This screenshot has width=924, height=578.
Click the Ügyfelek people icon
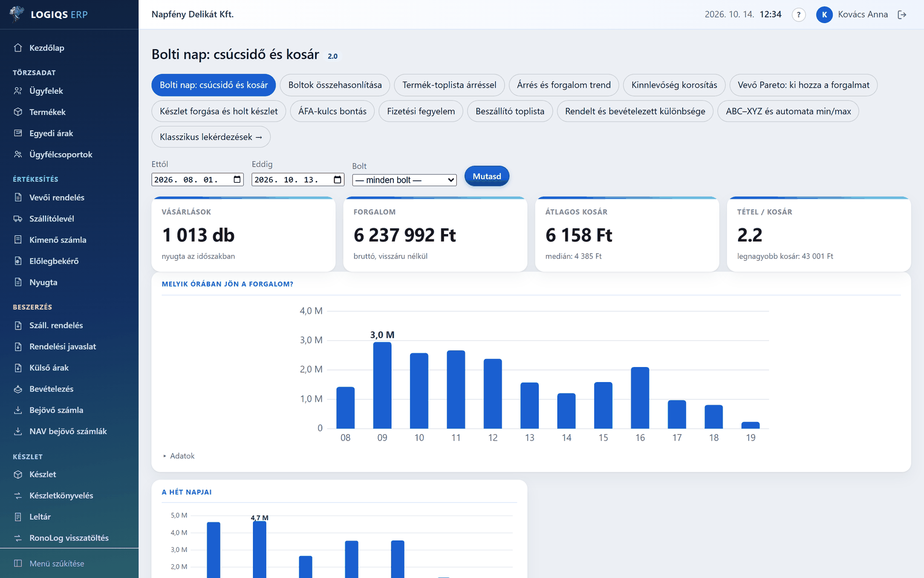18,91
